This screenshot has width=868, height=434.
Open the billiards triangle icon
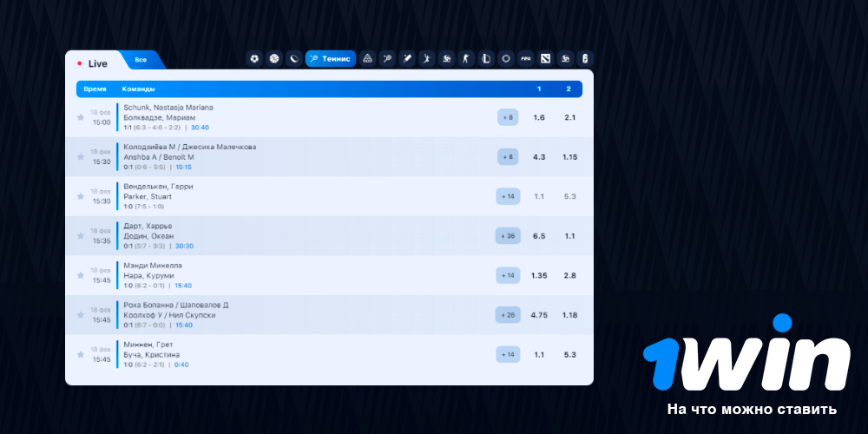[x=367, y=59]
